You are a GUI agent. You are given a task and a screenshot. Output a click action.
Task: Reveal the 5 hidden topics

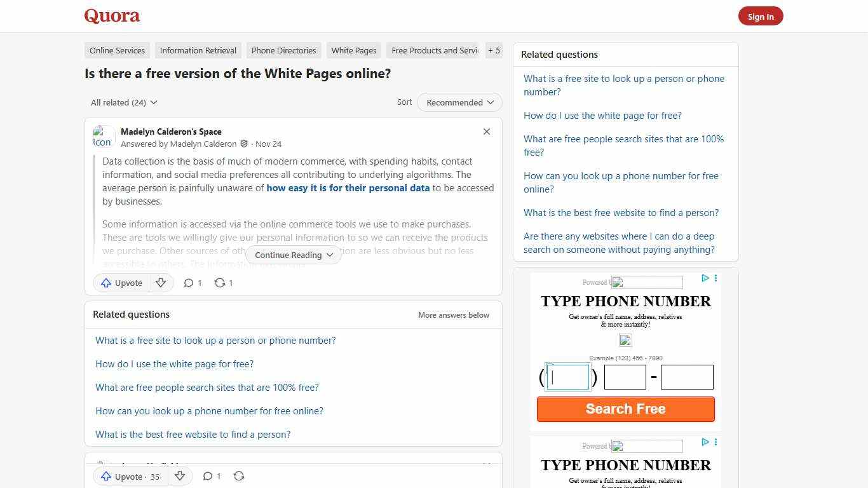[x=494, y=50]
